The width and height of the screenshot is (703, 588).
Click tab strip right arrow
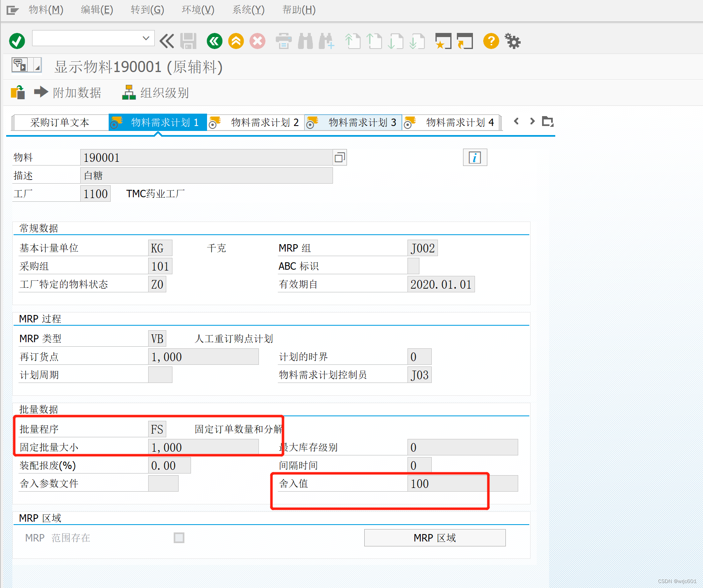pyautogui.click(x=532, y=121)
